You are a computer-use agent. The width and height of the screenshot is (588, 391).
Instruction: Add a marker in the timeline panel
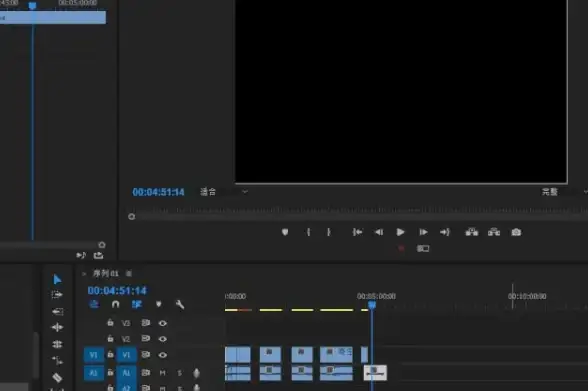[x=159, y=304]
